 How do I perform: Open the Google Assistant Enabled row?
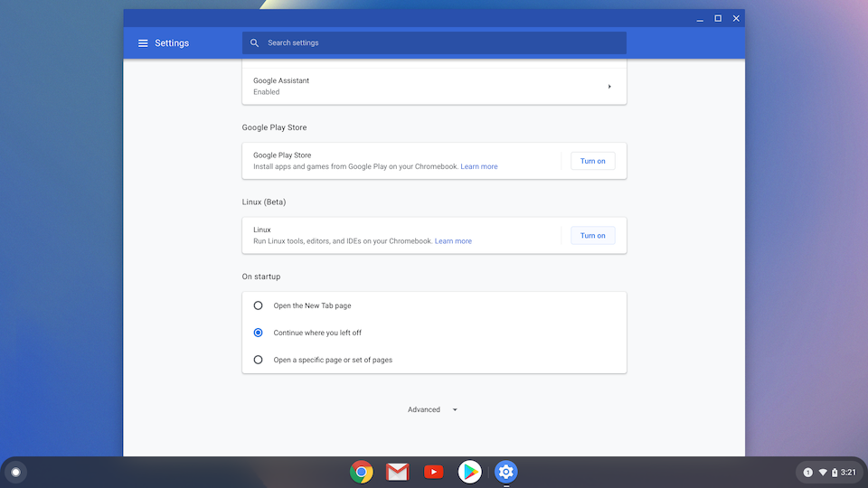(434, 87)
